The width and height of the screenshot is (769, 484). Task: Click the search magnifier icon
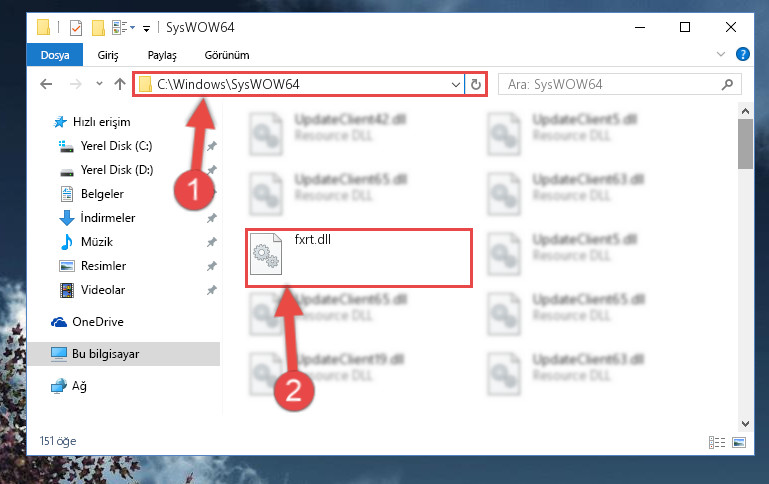click(x=727, y=84)
